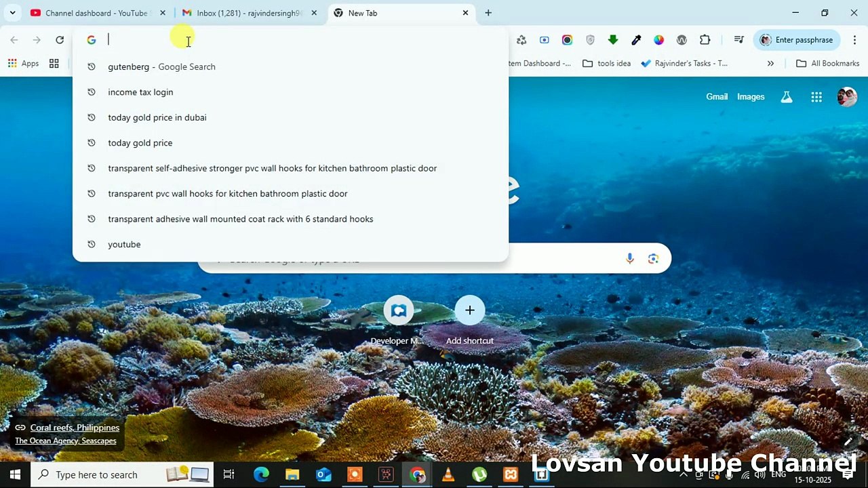Open Rajvinder's Tasks bookmark

[x=684, y=63]
